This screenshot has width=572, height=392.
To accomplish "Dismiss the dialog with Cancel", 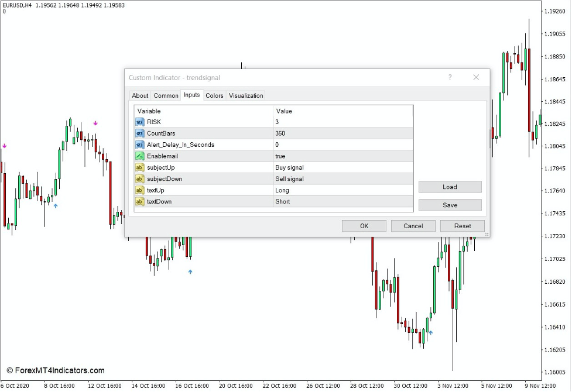I will point(413,226).
